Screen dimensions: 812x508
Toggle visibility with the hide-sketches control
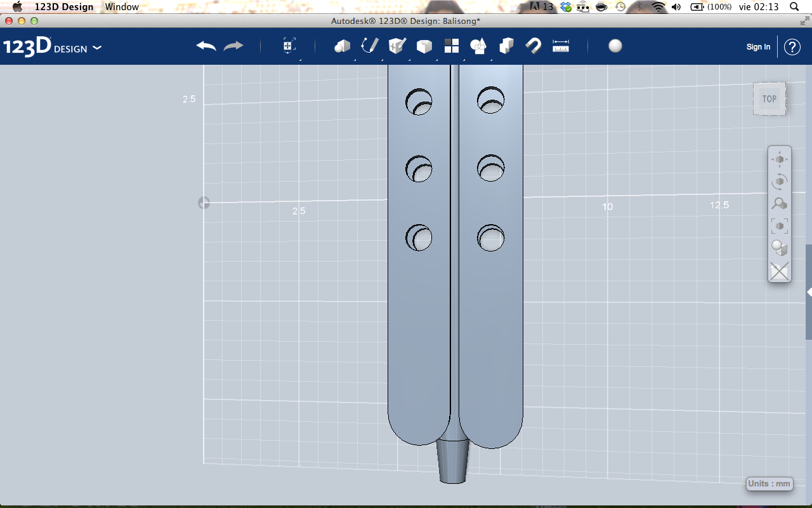point(779,271)
